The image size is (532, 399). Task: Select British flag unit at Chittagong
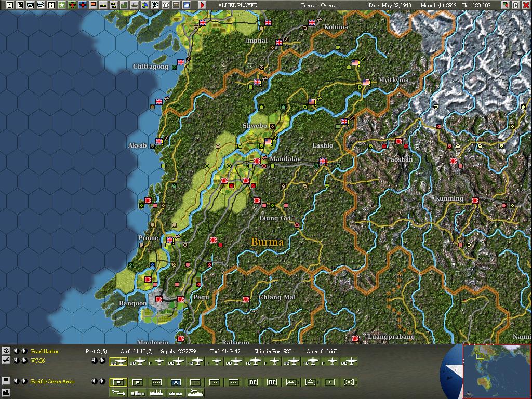pyautogui.click(x=181, y=62)
